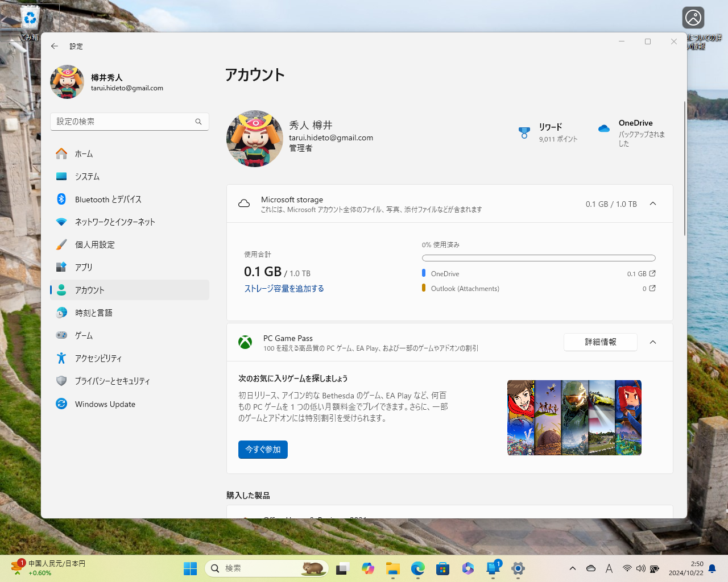Image resolution: width=728 pixels, height=582 pixels.
Task: Click the OneDrive cloud in the system tray
Action: (x=591, y=568)
